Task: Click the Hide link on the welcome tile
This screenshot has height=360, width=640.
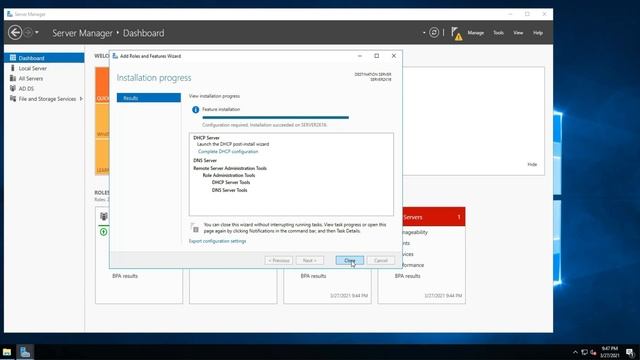Action: click(x=532, y=164)
